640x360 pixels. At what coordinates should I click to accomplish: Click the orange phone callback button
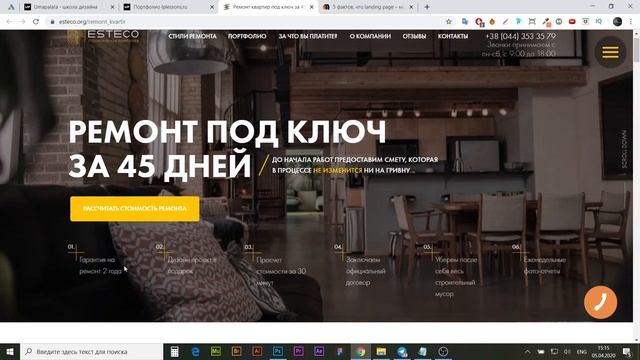[x=600, y=302]
